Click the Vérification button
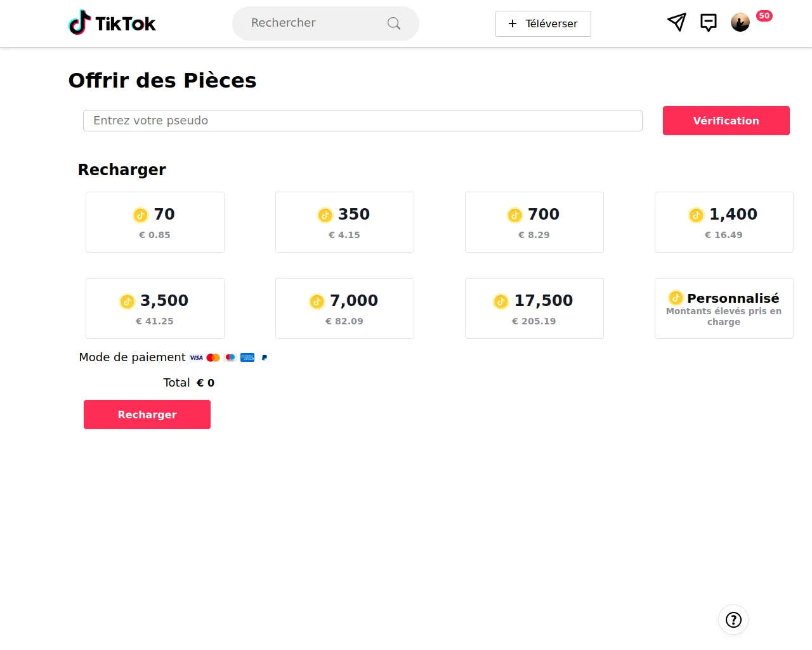Image resolution: width=812 pixels, height=650 pixels. point(726,121)
